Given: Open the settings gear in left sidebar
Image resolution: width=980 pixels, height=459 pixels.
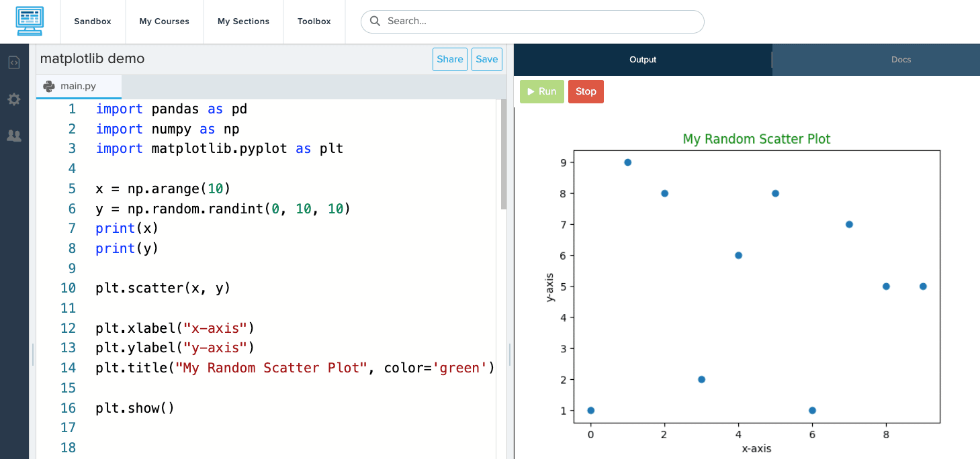Looking at the screenshot, I should [14, 99].
